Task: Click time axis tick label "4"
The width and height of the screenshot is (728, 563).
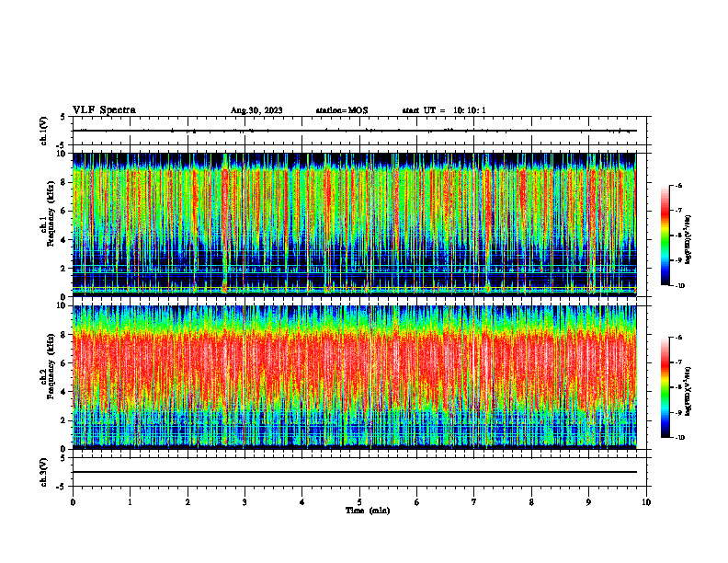Action: click(301, 502)
